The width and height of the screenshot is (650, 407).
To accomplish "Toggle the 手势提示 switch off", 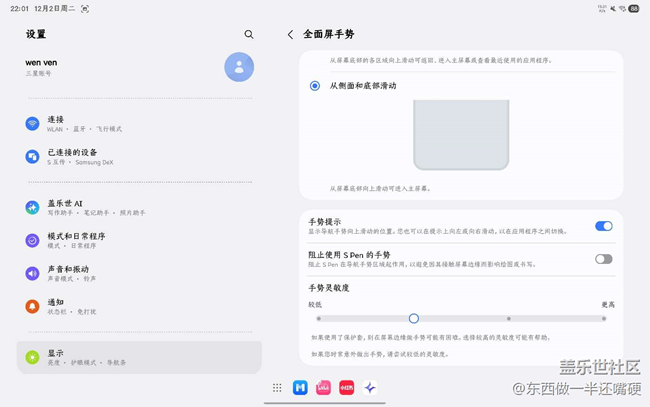I will [603, 226].
